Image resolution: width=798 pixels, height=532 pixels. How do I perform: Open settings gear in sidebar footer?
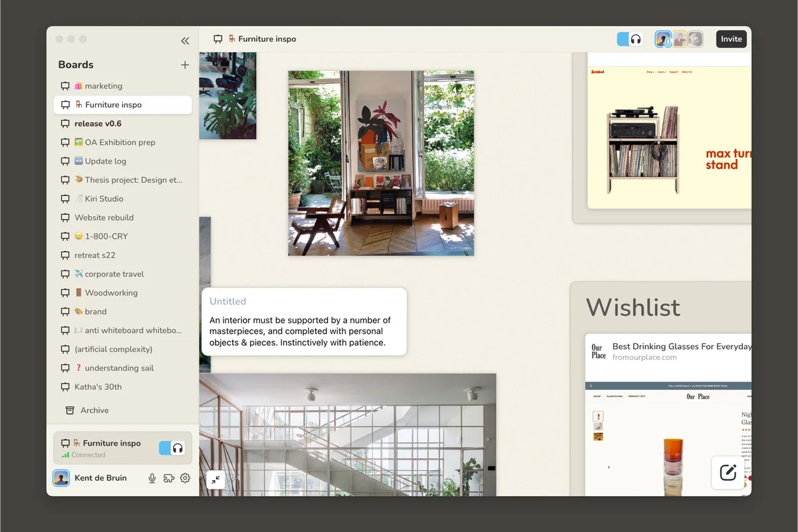185,477
